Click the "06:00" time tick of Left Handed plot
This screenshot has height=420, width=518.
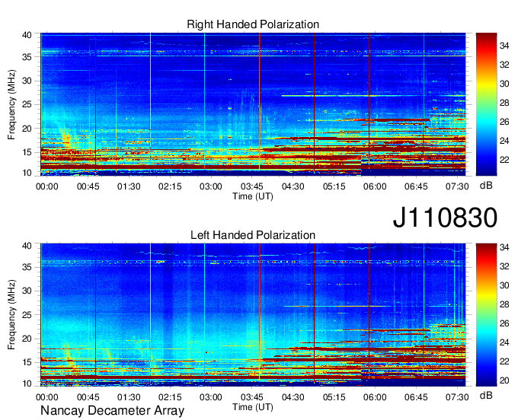coord(375,397)
